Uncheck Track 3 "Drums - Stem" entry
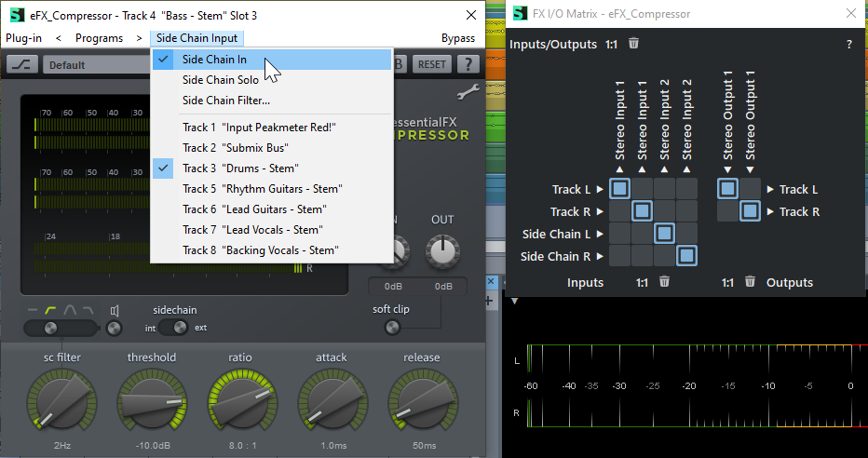The image size is (868, 458). click(x=272, y=168)
